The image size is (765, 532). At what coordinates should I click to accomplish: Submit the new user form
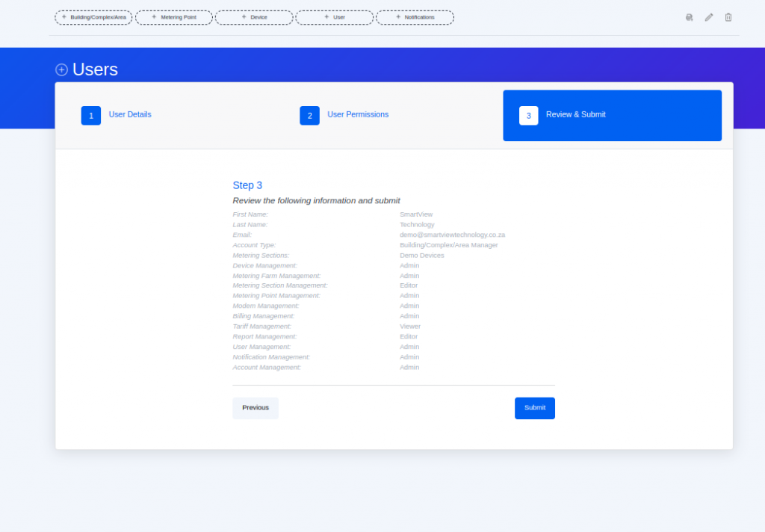535,408
